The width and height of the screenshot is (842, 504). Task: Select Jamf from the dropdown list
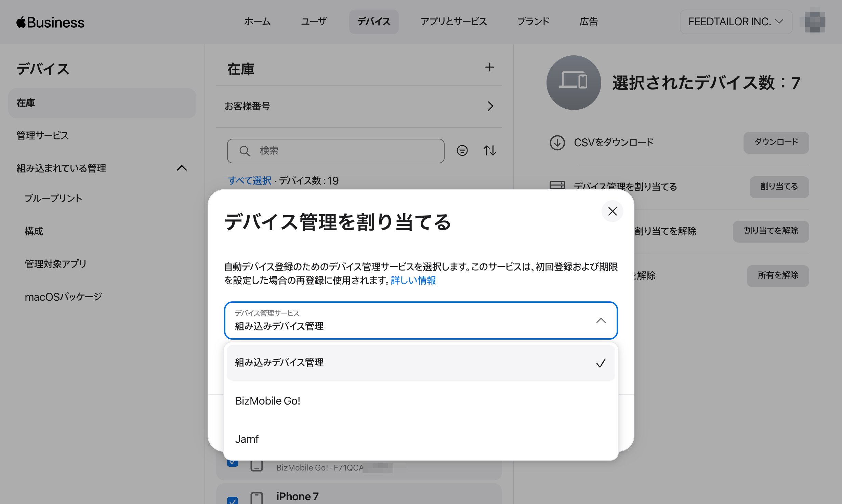(x=421, y=439)
